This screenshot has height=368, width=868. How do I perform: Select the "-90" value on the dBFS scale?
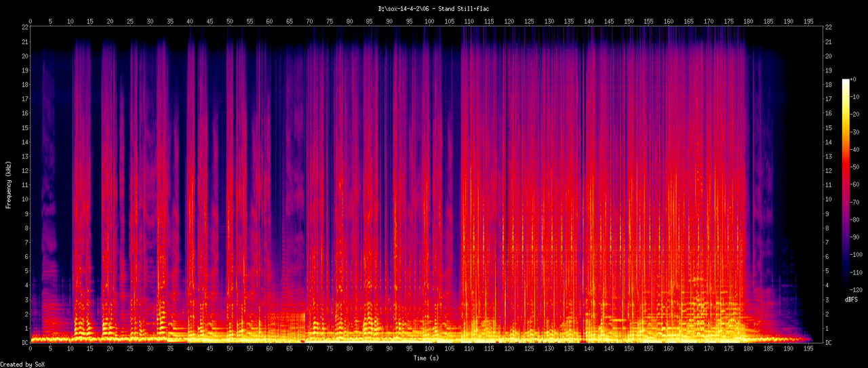click(x=856, y=237)
